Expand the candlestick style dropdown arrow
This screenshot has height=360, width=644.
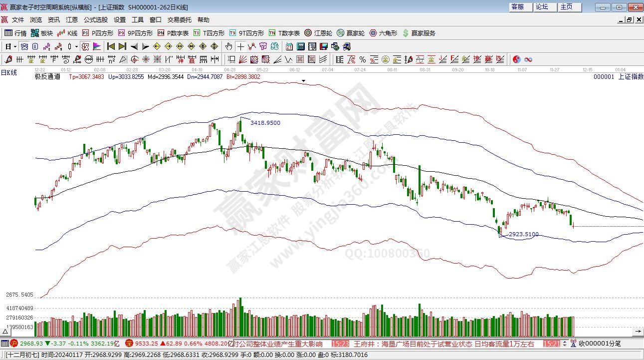[76, 46]
